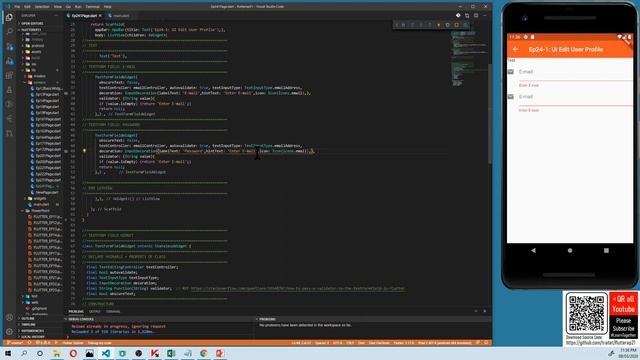Collapse the FLUTTEREP21 project root

click(x=31, y=30)
